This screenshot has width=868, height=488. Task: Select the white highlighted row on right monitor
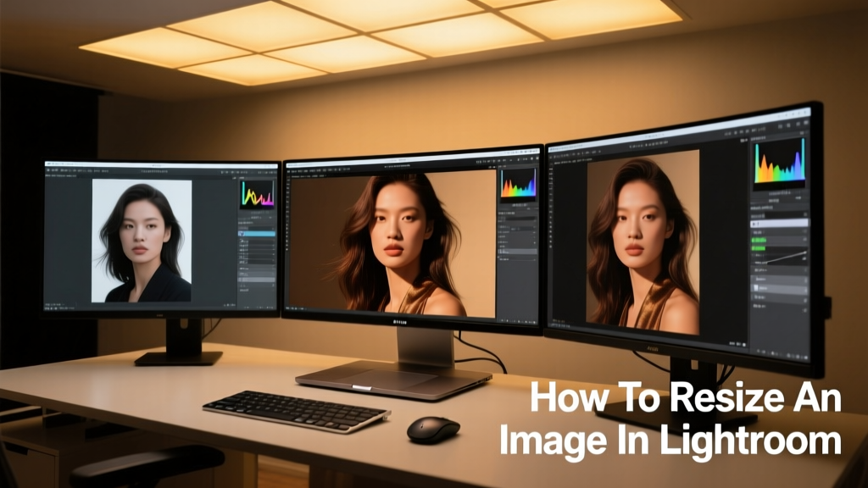779,224
